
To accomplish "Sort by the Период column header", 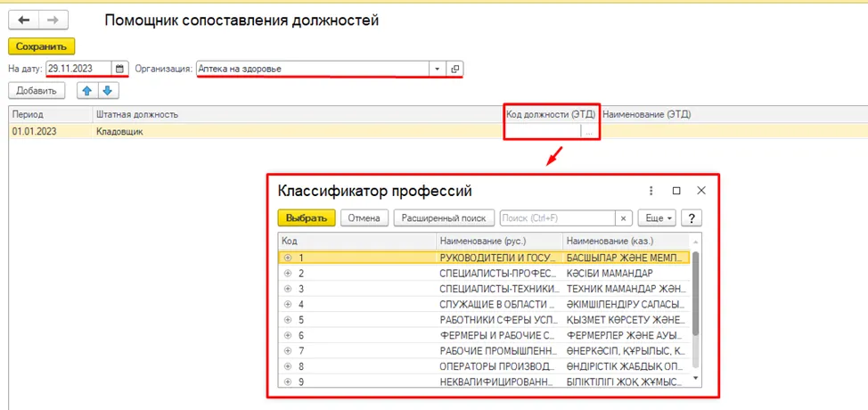I will (51, 115).
